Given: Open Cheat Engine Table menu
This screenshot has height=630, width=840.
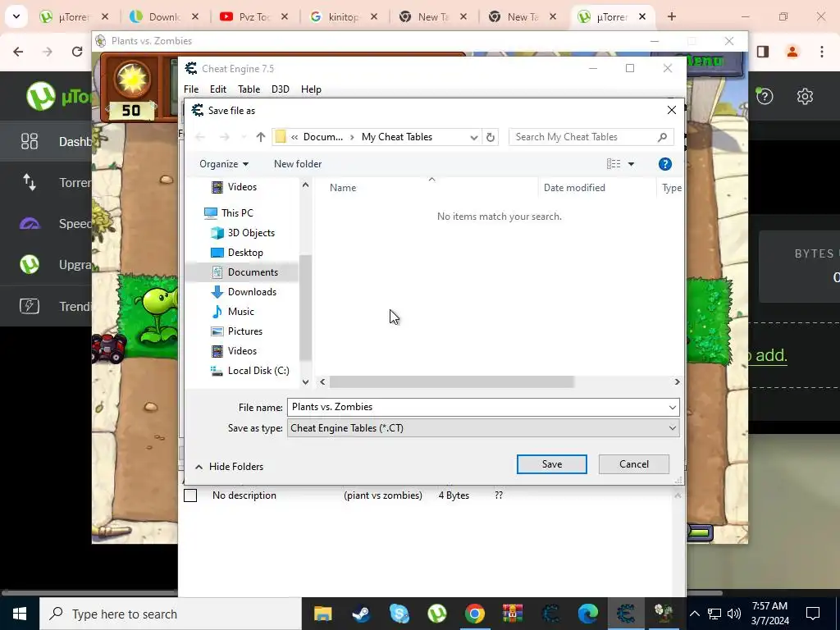Looking at the screenshot, I should click(249, 89).
